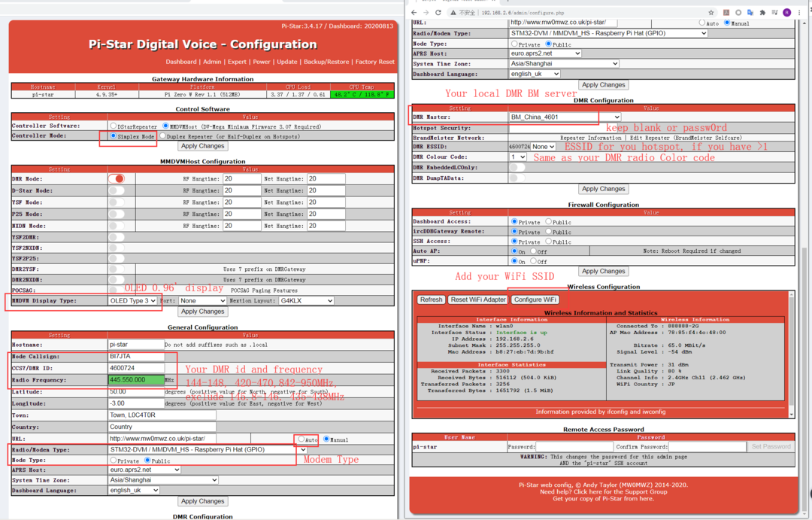Enable the P25 Mode switch
The image size is (812, 520).
[117, 214]
